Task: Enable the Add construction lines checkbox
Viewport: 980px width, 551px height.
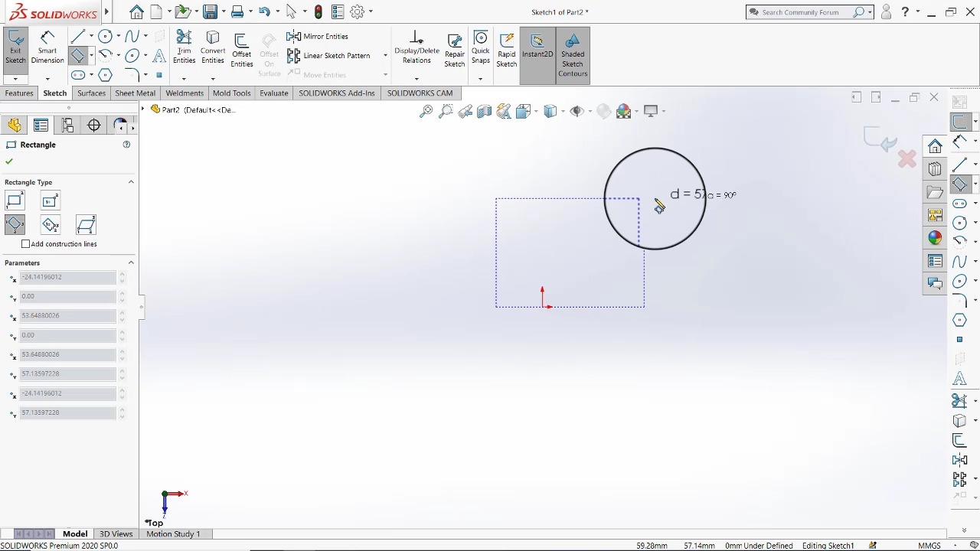Action: click(26, 244)
